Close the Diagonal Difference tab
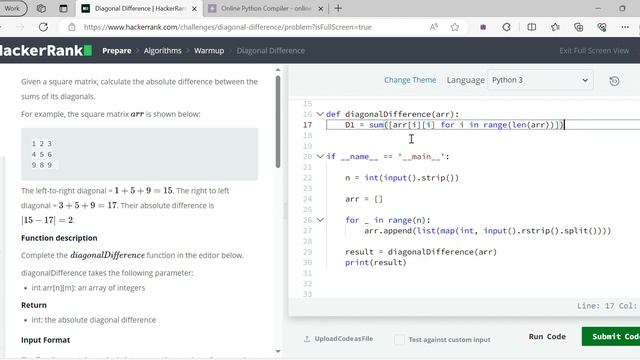The height and width of the screenshot is (360, 640). pyautogui.click(x=194, y=9)
